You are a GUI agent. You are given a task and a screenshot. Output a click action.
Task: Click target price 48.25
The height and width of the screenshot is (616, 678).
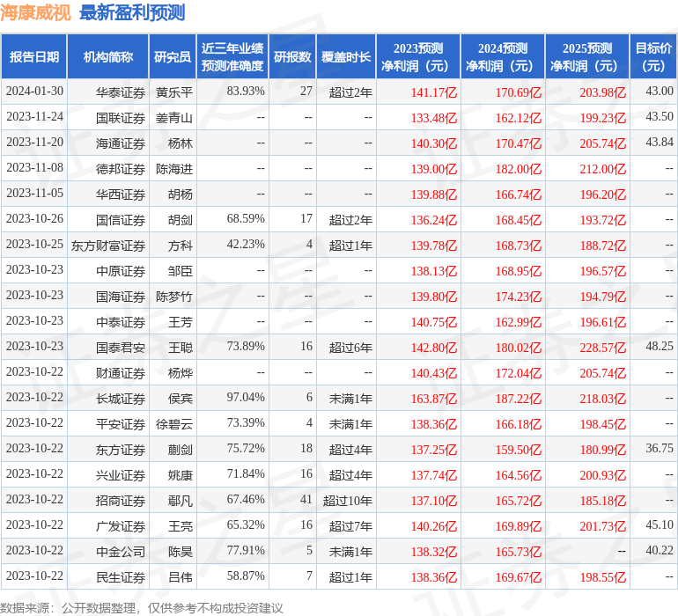tap(660, 346)
